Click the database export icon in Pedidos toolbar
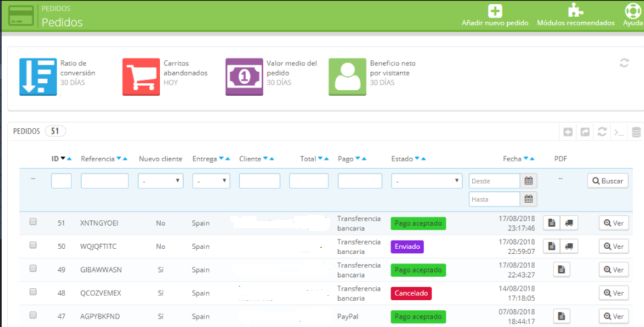This screenshot has width=644, height=327. pos(636,132)
